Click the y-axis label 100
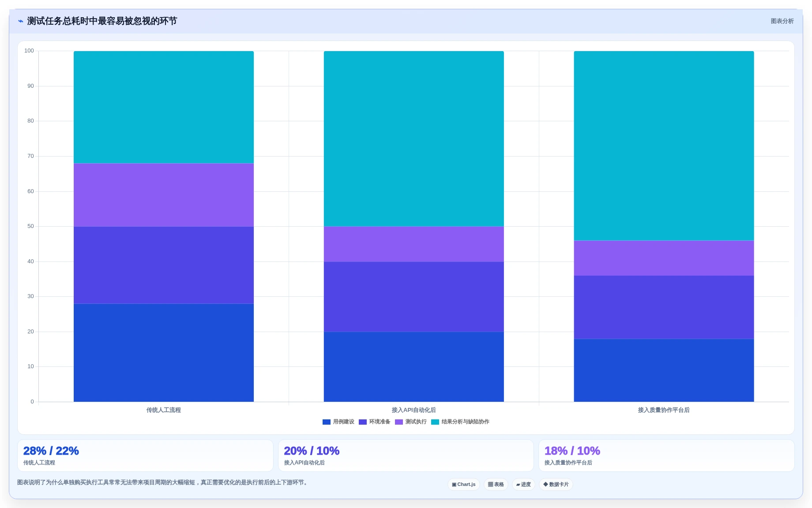 tap(29, 51)
